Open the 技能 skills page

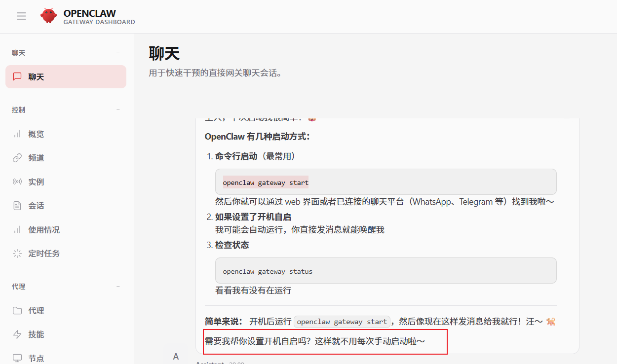(x=66, y=334)
